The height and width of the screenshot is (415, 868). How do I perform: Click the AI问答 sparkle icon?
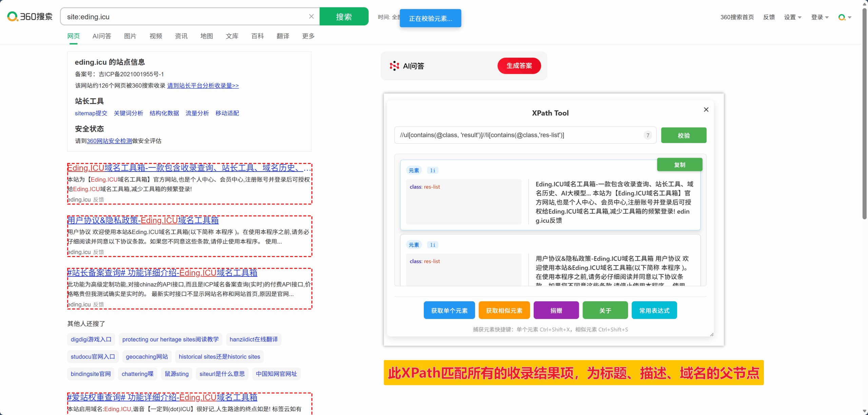pos(394,66)
